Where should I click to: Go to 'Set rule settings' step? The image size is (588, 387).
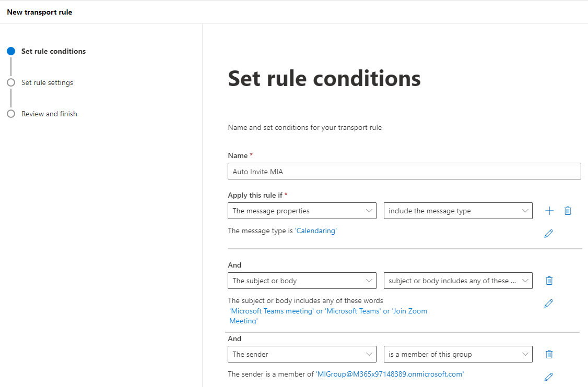[x=47, y=82]
